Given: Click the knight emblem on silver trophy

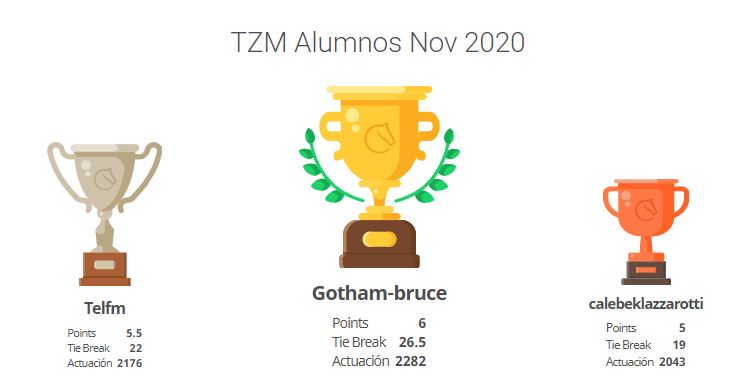Looking at the screenshot, I should pos(106,179).
